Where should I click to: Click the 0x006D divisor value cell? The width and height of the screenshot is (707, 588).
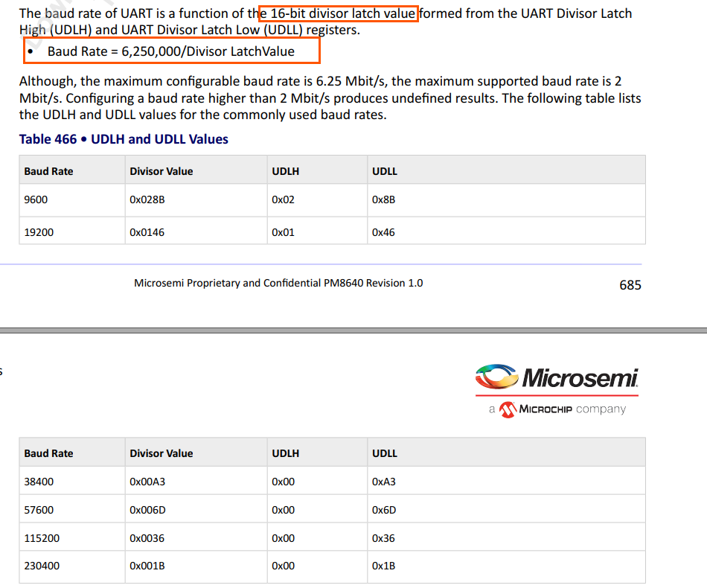click(x=196, y=510)
